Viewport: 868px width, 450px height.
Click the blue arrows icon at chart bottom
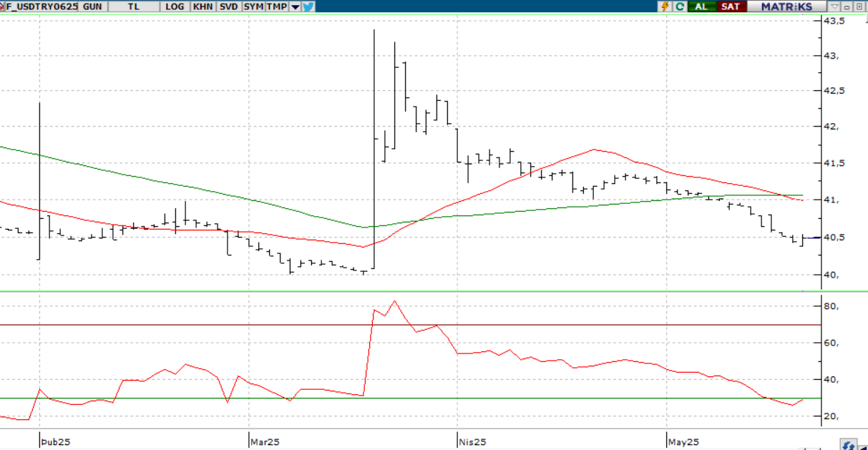(849, 445)
